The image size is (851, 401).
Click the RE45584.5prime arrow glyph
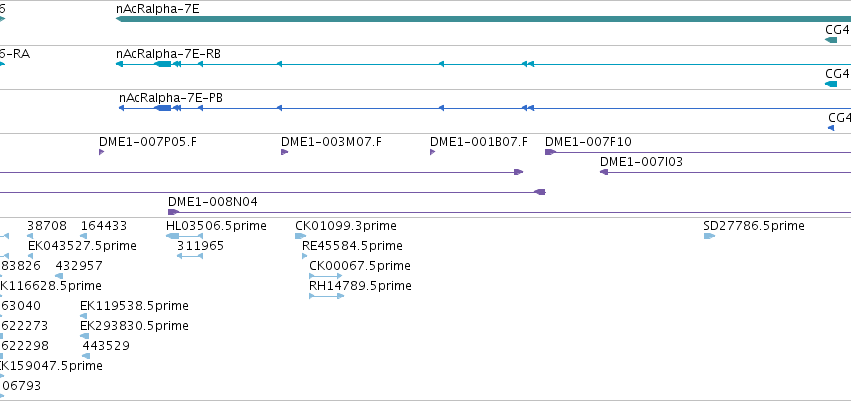coord(304,256)
